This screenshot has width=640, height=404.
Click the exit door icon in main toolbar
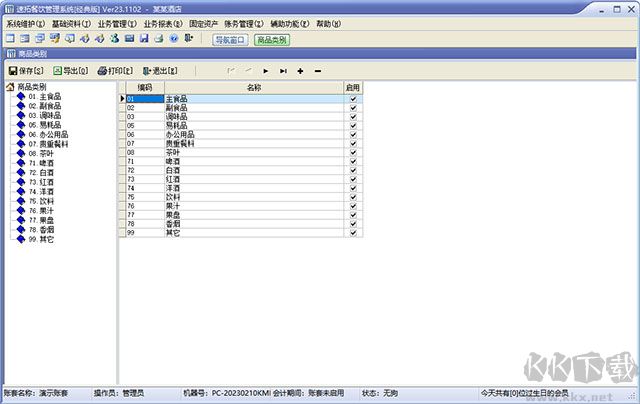coord(188,39)
